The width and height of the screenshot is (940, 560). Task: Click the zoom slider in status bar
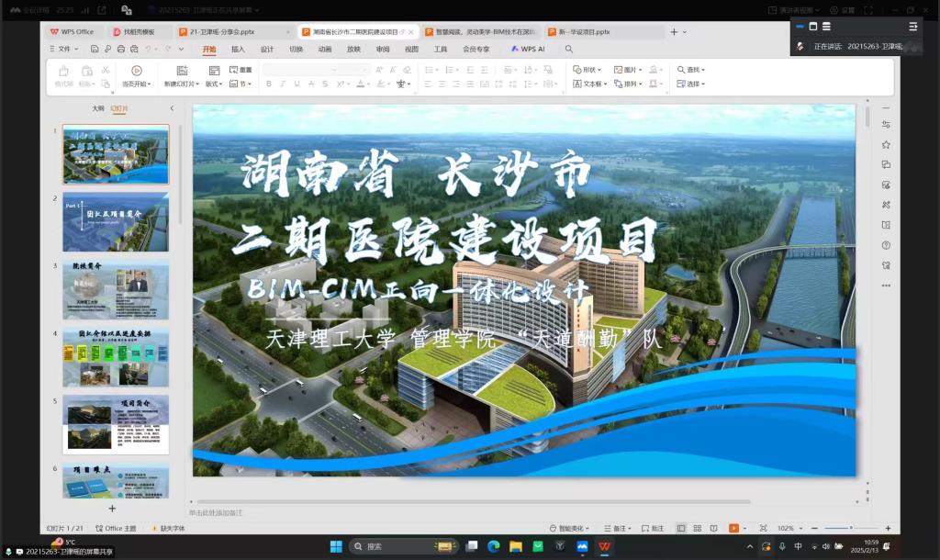point(851,528)
